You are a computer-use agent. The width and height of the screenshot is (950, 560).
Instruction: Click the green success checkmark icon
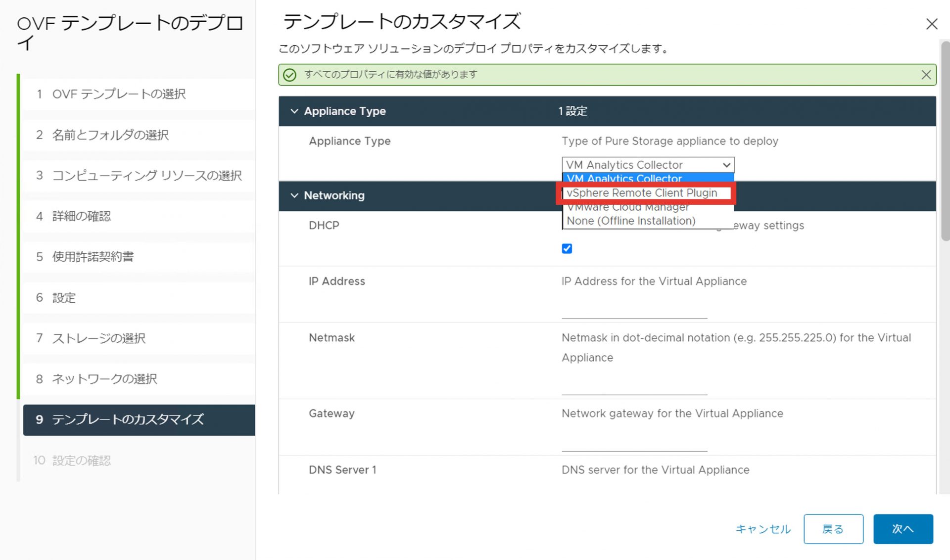pyautogui.click(x=289, y=75)
